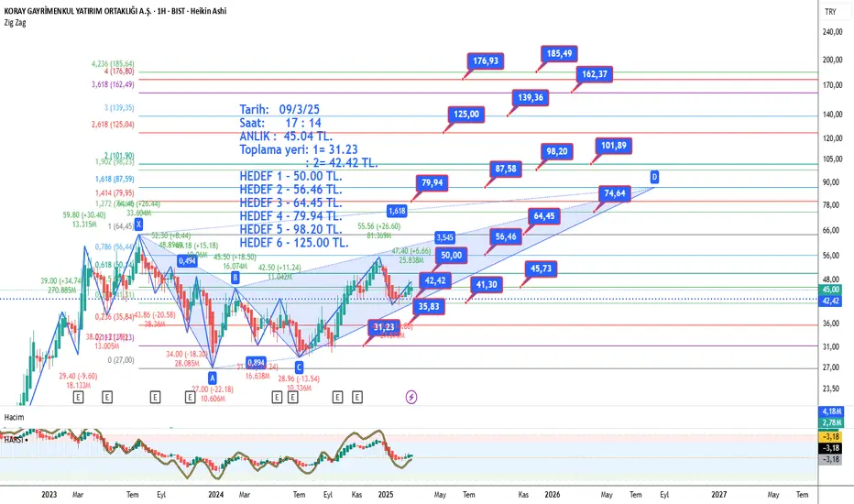Click the 139,36 price callout
854x504 pixels.
530,97
